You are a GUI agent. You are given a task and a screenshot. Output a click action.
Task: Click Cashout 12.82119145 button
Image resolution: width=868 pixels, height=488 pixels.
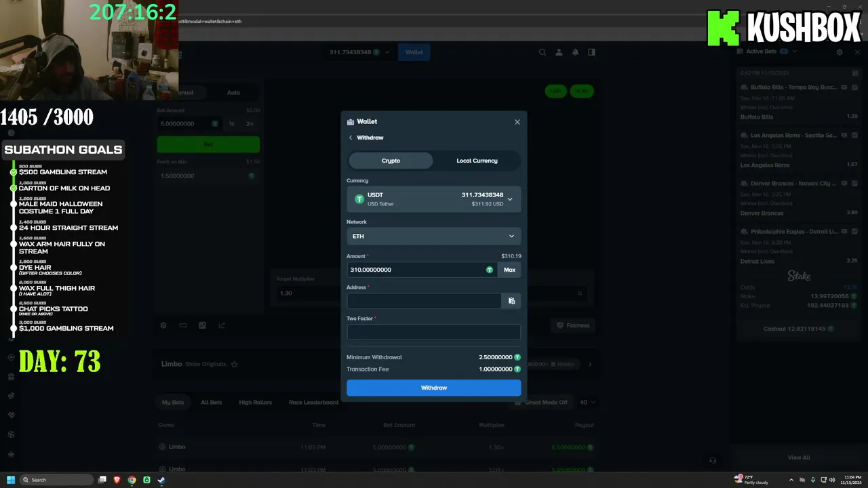799,329
